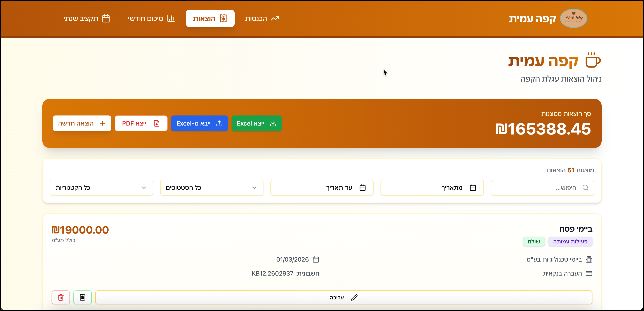644x311 pixels.
Task: Click the כולל מע"מ label
Action: [63, 240]
